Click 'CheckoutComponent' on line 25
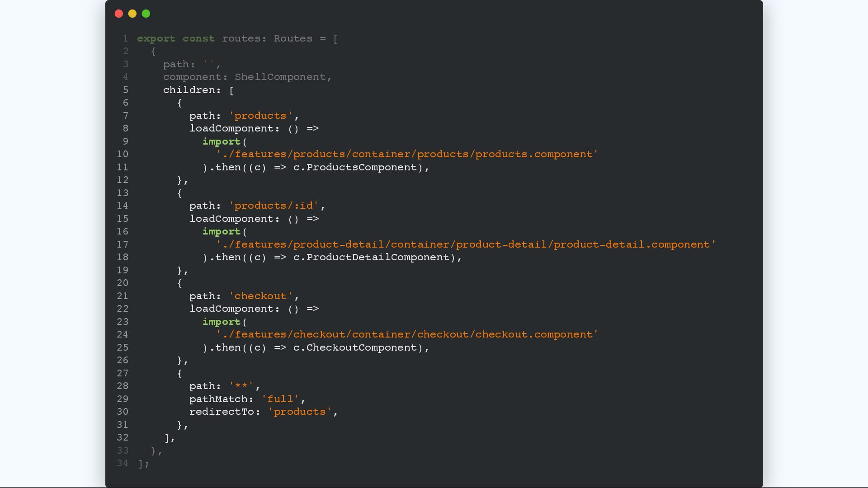Image resolution: width=868 pixels, height=488 pixels. [361, 348]
